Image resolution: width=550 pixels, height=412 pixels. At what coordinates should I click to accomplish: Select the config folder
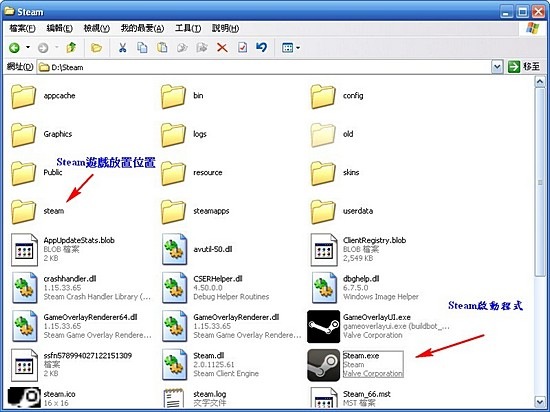pos(337,96)
